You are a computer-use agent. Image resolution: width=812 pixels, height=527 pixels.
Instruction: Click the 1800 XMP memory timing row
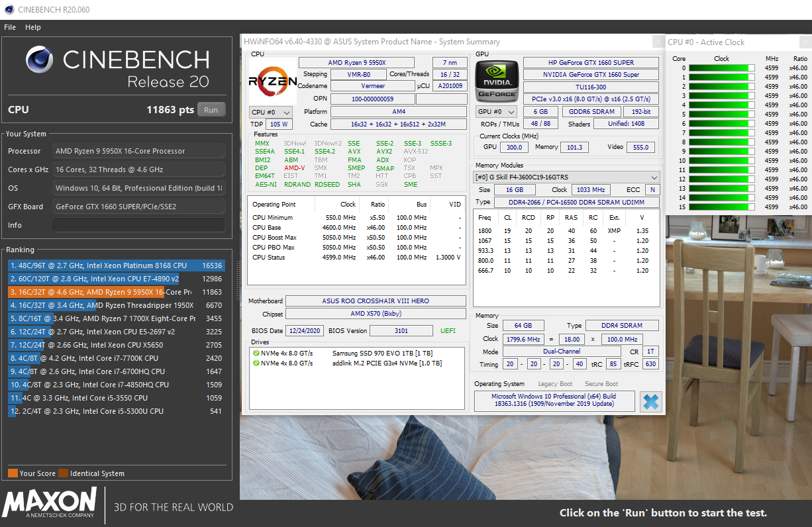click(x=567, y=231)
